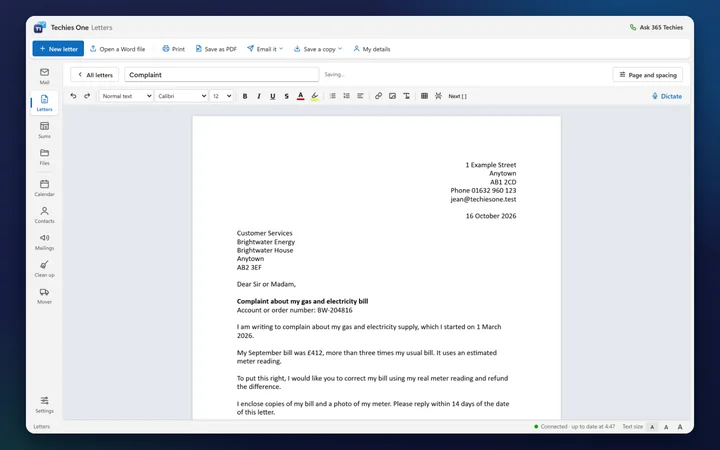Open Clean up in the sidebar
This screenshot has height=450, width=720.
pos(45,269)
